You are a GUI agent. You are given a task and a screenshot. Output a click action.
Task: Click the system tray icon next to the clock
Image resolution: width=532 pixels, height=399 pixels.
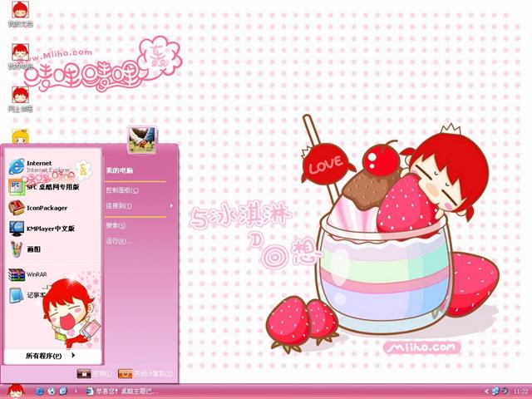[505, 391]
